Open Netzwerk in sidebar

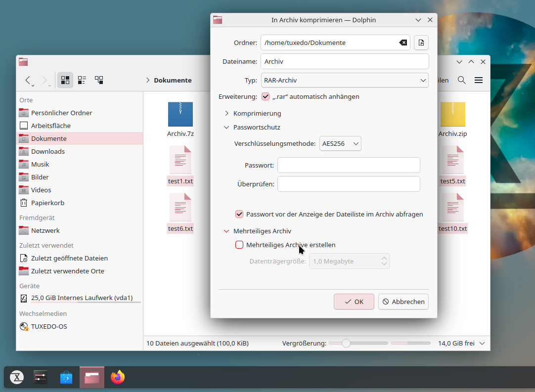tap(80, 231)
